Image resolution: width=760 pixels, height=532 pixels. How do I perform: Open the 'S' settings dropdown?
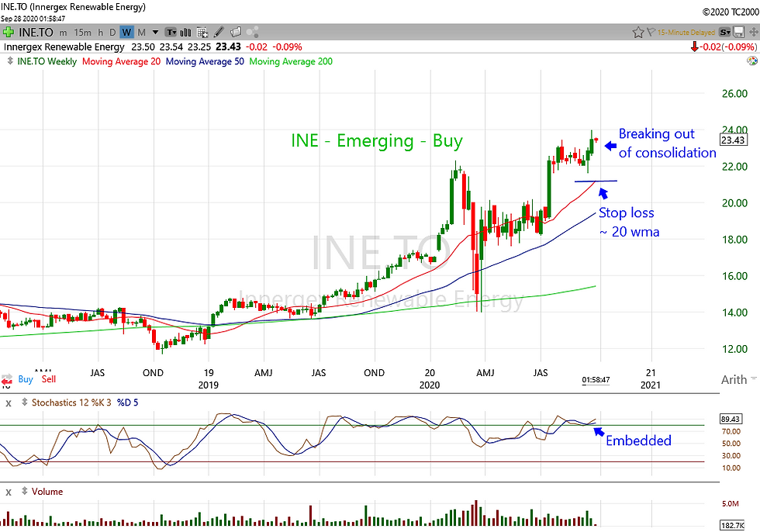click(724, 33)
